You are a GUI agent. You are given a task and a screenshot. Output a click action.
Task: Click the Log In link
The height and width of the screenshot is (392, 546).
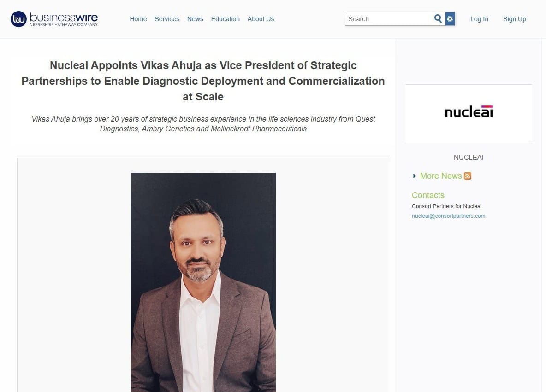tap(479, 19)
